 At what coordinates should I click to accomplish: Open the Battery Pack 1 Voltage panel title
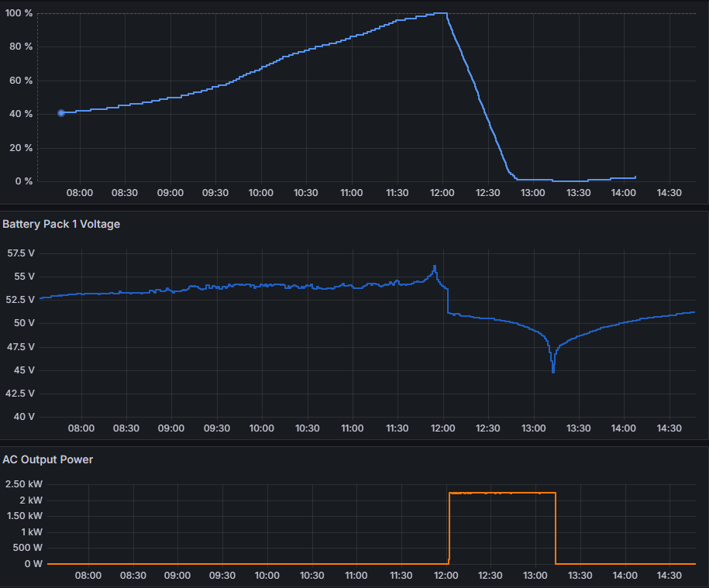[61, 224]
